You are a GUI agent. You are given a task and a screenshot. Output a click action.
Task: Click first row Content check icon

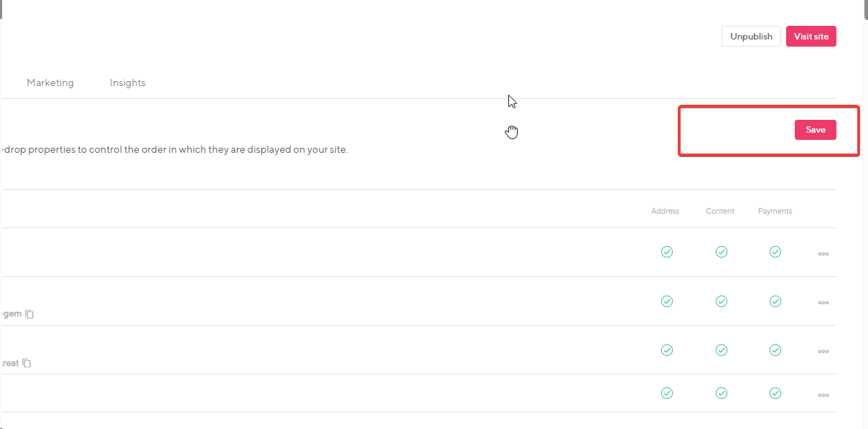coord(722,252)
